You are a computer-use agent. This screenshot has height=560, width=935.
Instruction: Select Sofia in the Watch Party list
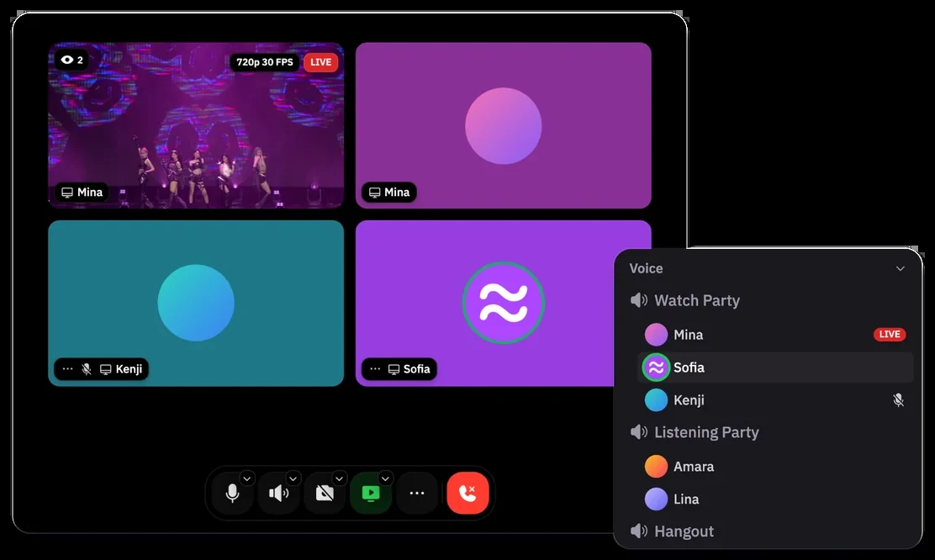point(775,367)
